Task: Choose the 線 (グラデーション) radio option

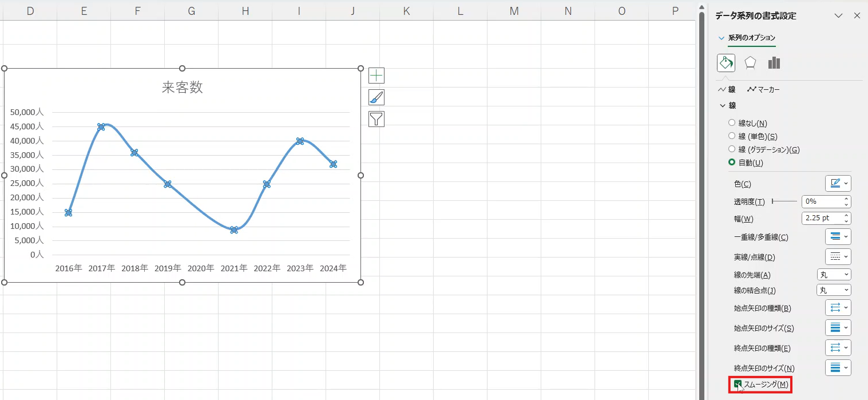Action: [732, 149]
